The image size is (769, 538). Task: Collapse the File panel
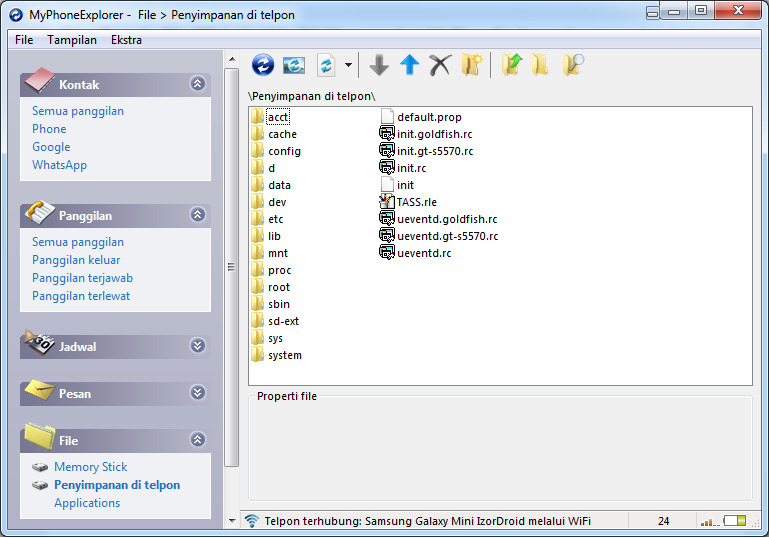point(198,440)
